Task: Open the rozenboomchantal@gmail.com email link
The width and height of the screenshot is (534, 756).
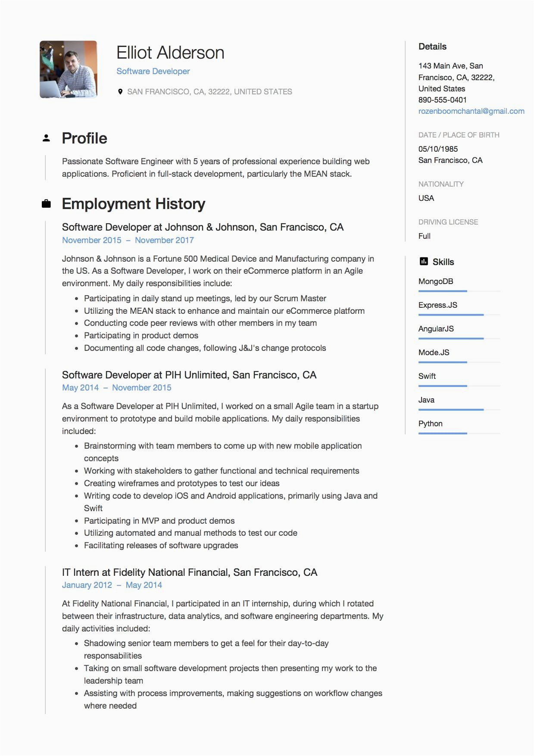Action: click(x=471, y=111)
